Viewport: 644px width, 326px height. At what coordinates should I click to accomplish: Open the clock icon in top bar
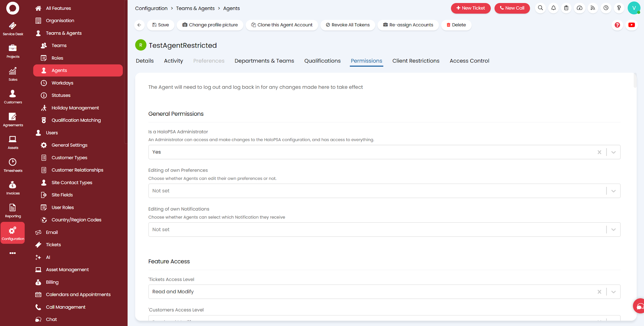tap(606, 8)
